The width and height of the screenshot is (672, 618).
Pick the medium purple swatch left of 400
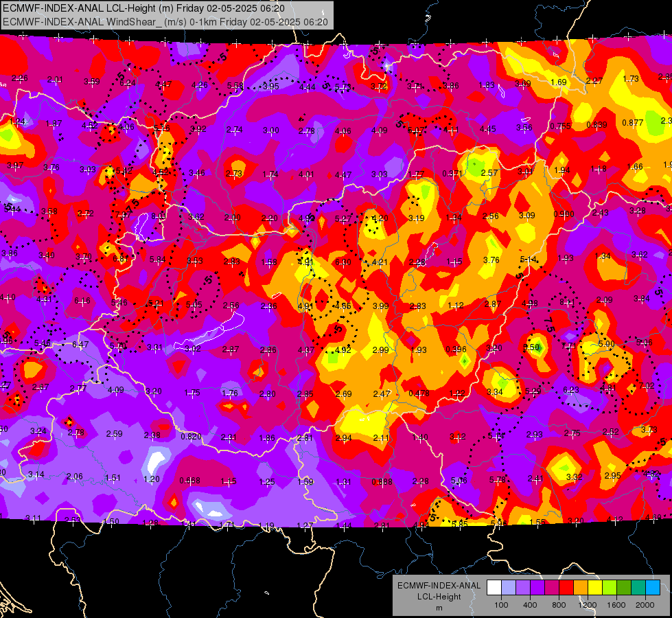523,588
